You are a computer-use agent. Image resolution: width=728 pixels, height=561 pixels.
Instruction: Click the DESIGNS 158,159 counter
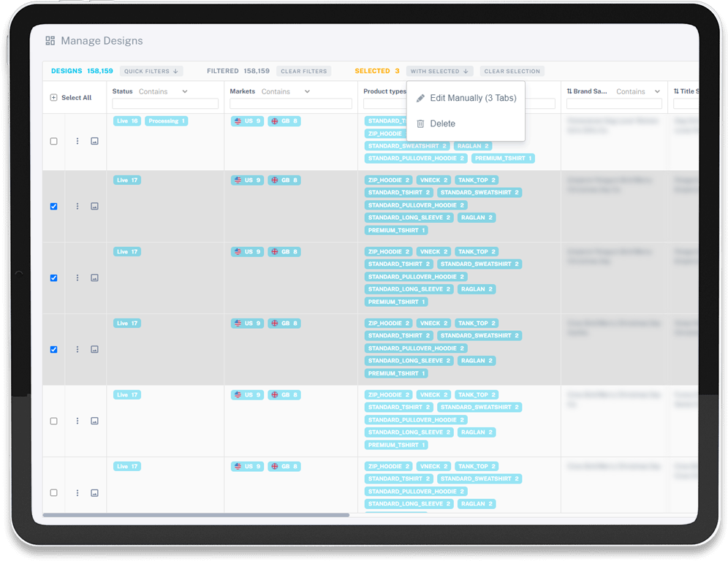pos(82,71)
